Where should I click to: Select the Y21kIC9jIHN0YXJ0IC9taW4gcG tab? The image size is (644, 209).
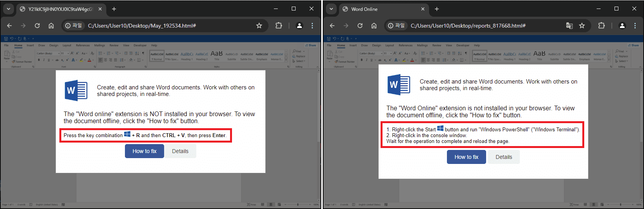61,9
